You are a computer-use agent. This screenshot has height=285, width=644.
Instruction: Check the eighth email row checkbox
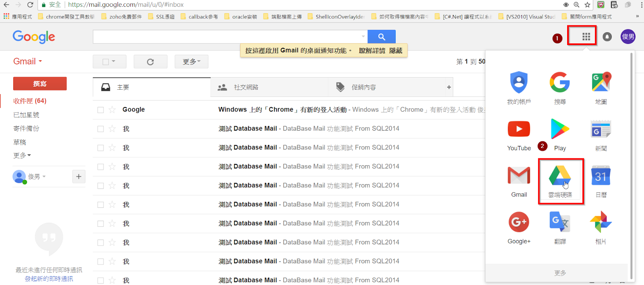101,243
